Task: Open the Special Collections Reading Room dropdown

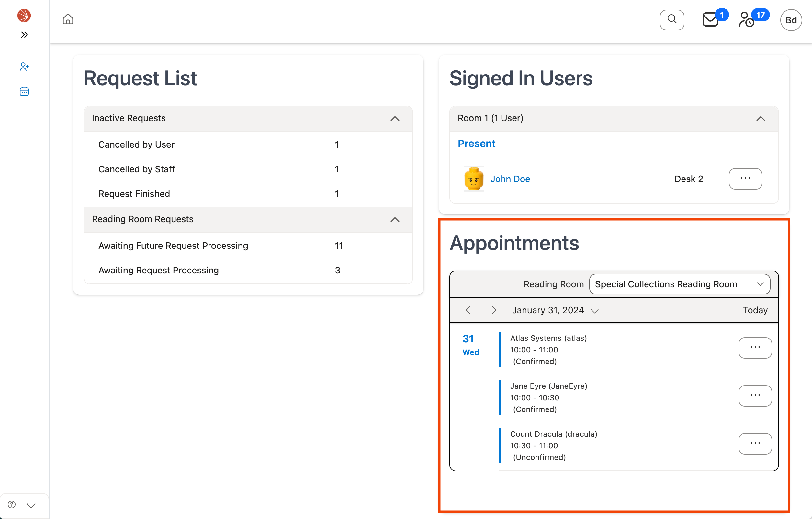Action: pos(679,284)
